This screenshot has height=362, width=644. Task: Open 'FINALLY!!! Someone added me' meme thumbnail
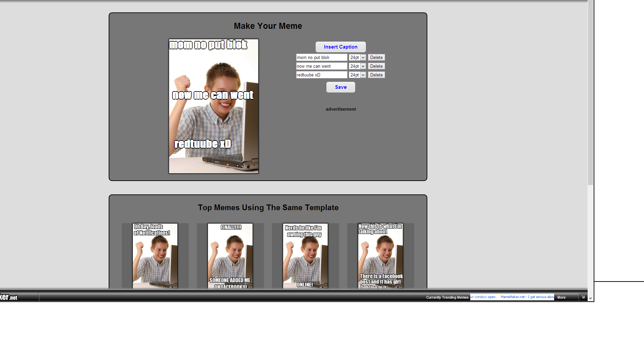point(230,256)
